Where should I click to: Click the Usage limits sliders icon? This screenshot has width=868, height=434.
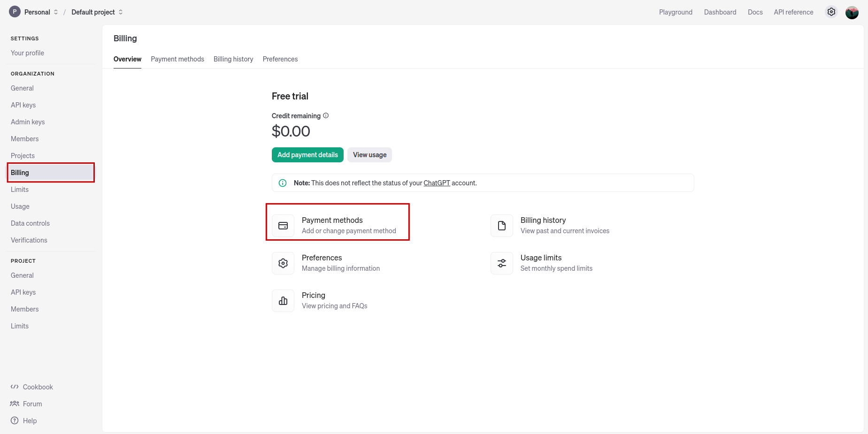click(502, 263)
